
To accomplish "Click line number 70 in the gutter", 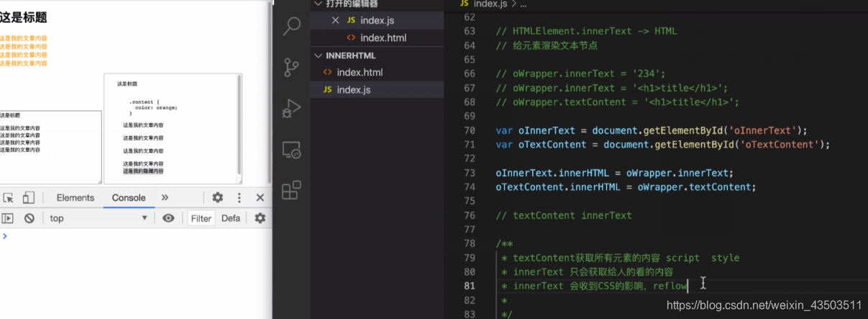I will (470, 130).
